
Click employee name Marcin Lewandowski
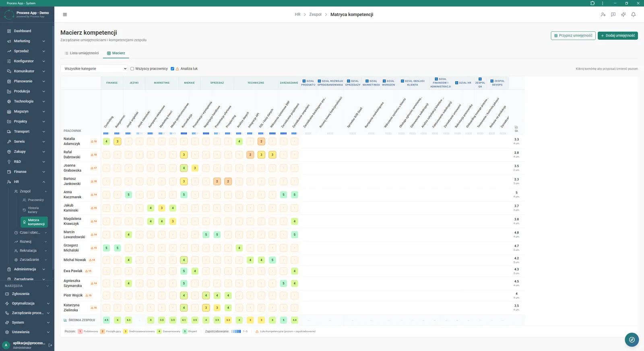(74, 234)
